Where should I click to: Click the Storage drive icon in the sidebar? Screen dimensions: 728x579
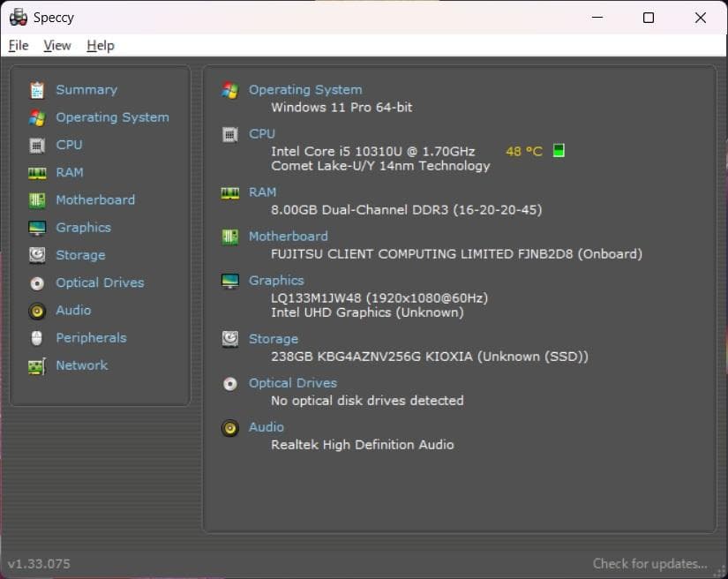(36, 255)
